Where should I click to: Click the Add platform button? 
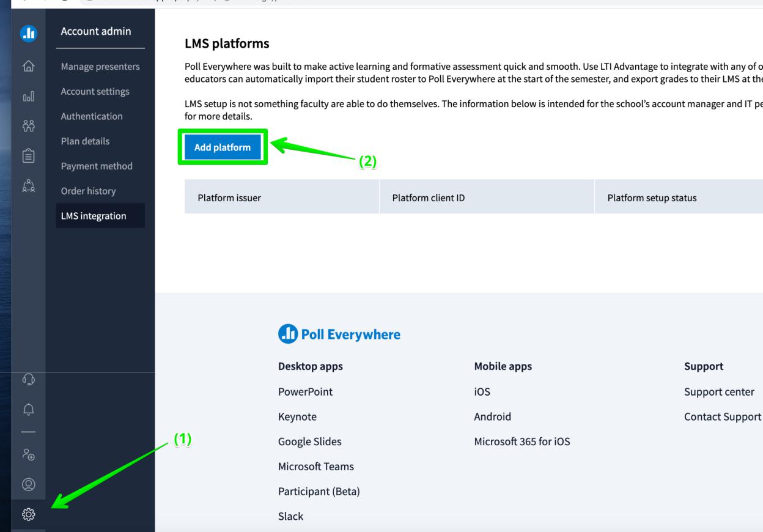[223, 147]
